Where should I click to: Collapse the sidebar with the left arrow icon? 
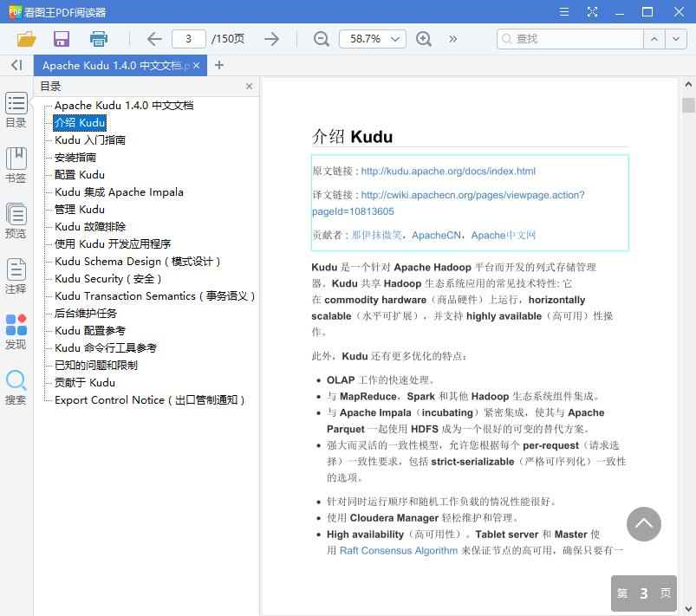(x=16, y=65)
